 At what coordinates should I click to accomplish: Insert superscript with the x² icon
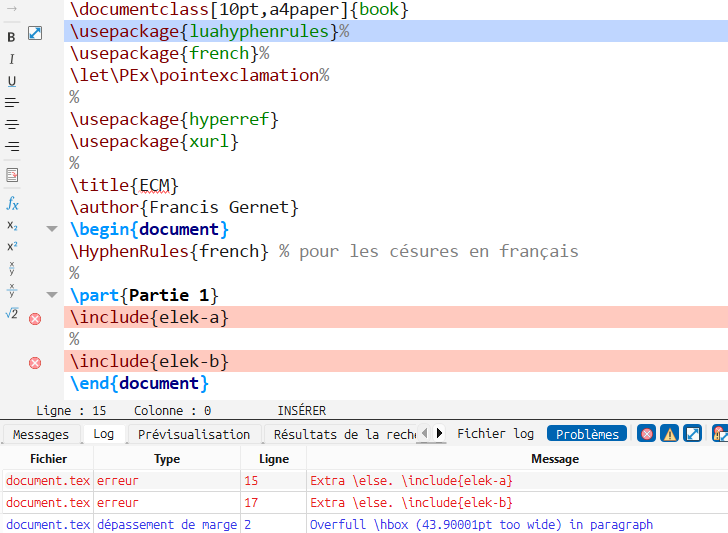12,247
